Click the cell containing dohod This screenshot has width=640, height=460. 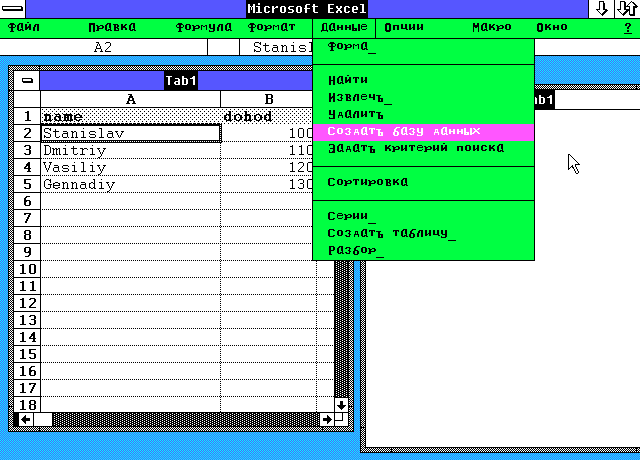[267, 116]
